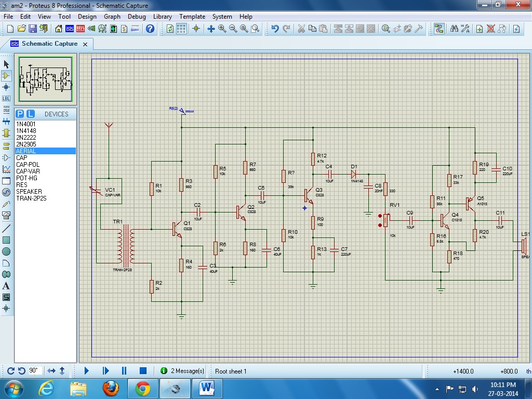Image resolution: width=532 pixels, height=399 pixels.
Task: Open the Debug menu
Action: [137, 17]
